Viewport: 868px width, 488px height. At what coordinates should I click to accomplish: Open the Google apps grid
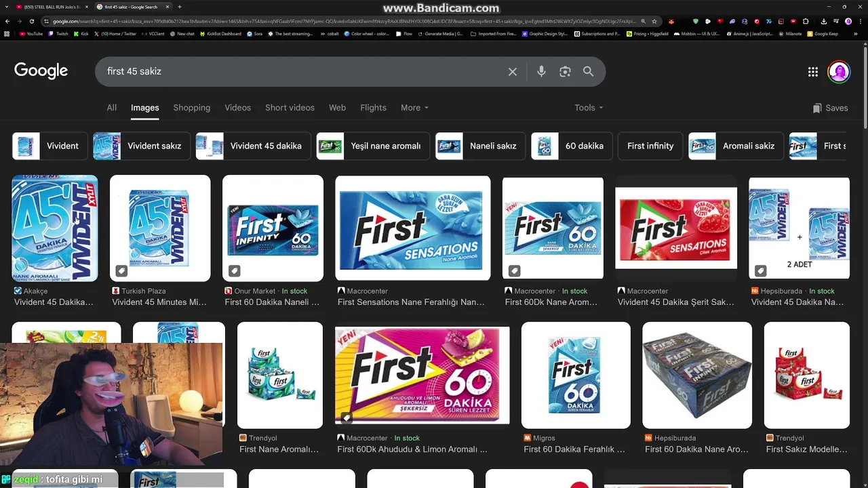pos(813,72)
